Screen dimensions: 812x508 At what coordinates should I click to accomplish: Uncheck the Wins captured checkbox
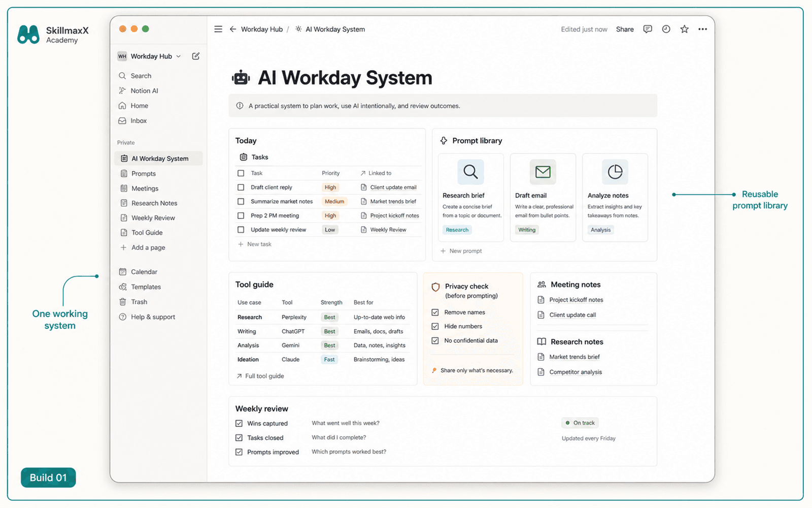coord(239,423)
